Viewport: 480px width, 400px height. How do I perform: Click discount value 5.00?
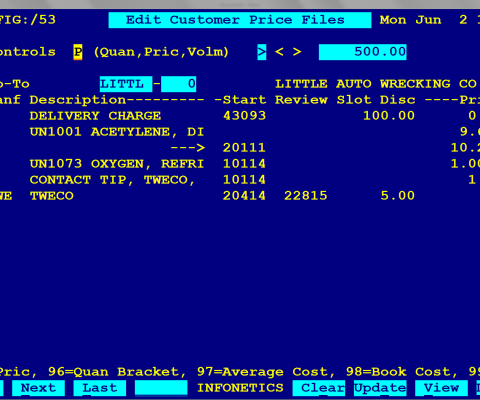point(398,196)
